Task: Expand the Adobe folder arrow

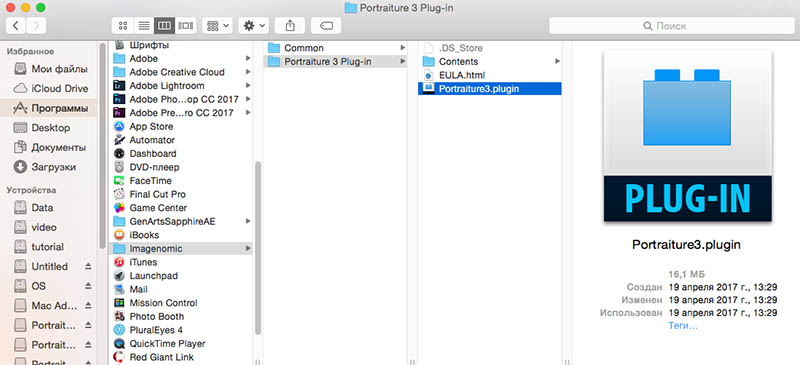Action: 248,58
